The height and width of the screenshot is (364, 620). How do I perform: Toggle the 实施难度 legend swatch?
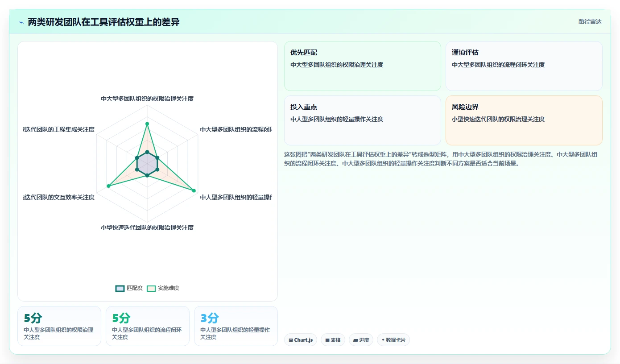click(x=151, y=288)
